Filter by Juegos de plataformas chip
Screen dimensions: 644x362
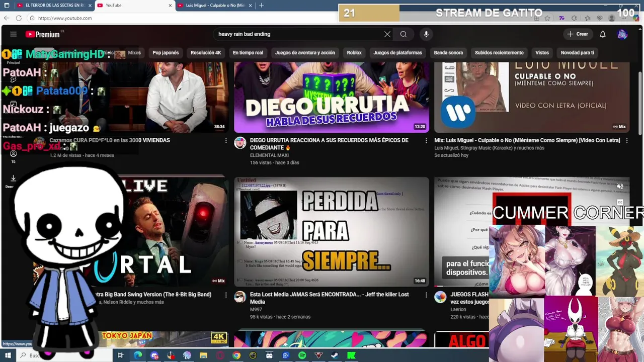pyautogui.click(x=397, y=53)
